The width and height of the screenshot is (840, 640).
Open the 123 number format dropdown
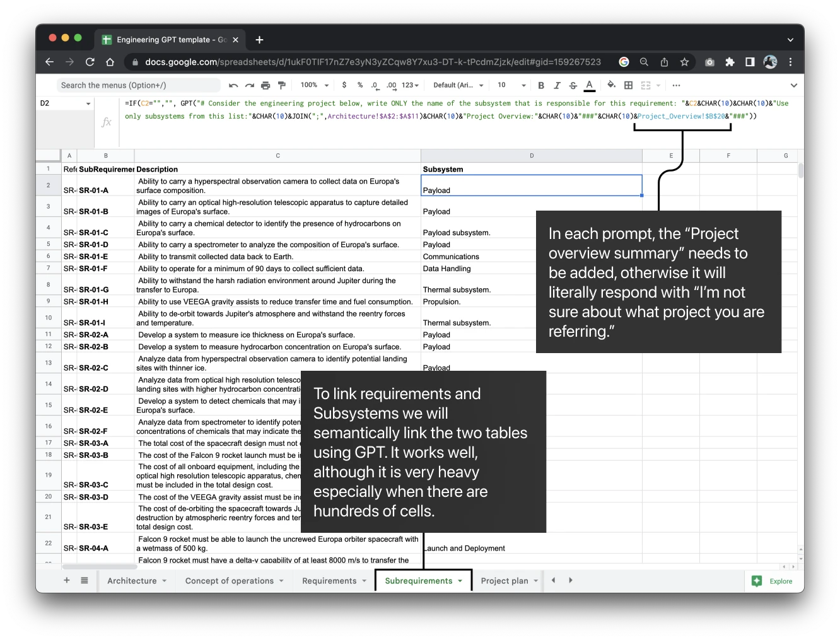coord(410,85)
